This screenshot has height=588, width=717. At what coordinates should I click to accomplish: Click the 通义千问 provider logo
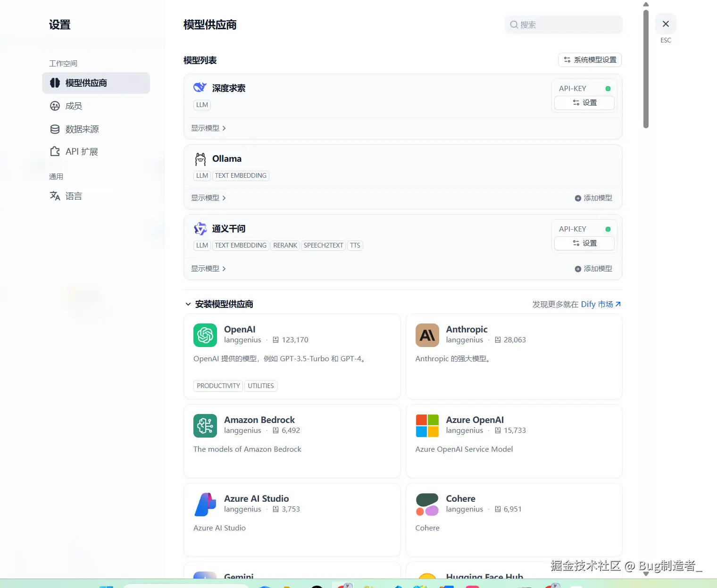coord(200,228)
